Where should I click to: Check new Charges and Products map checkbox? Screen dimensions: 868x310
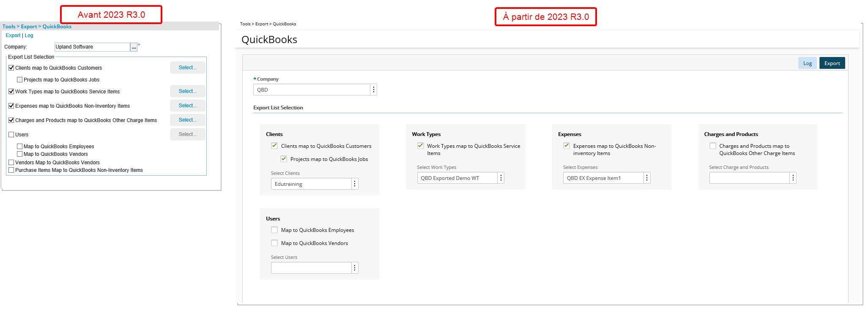pyautogui.click(x=713, y=146)
